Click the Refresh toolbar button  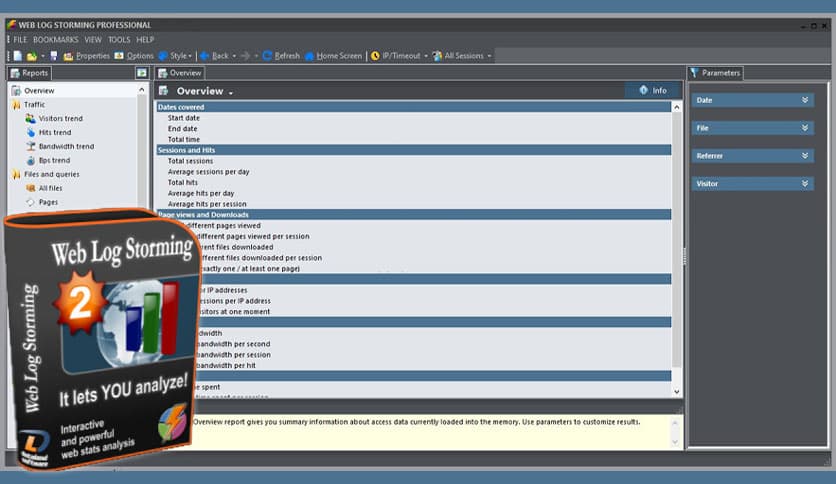point(281,56)
